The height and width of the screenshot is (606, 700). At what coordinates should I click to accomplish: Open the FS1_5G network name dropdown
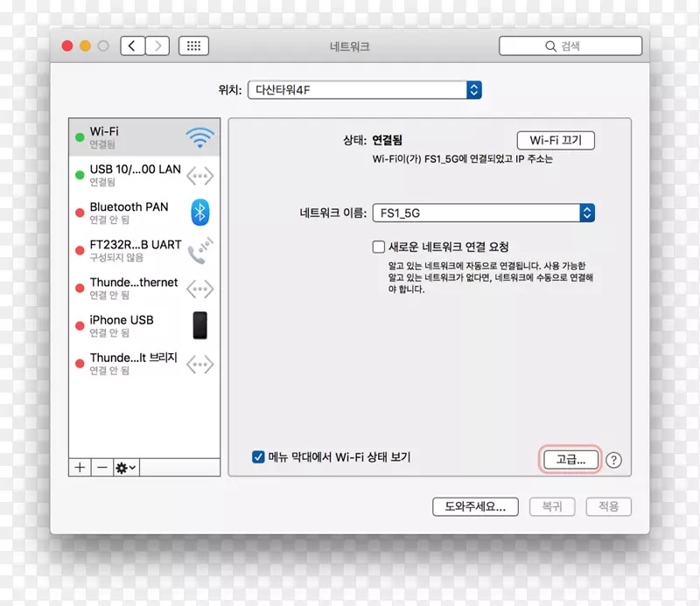(x=587, y=212)
